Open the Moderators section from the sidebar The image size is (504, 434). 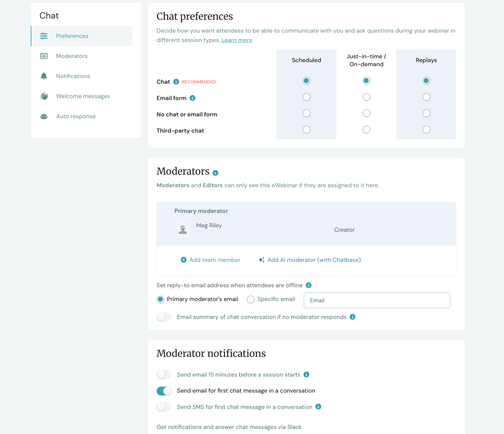(x=72, y=56)
